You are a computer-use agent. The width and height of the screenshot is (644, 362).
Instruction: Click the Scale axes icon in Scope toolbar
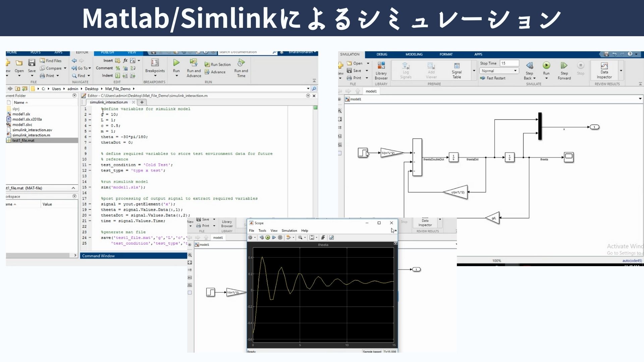(312, 237)
